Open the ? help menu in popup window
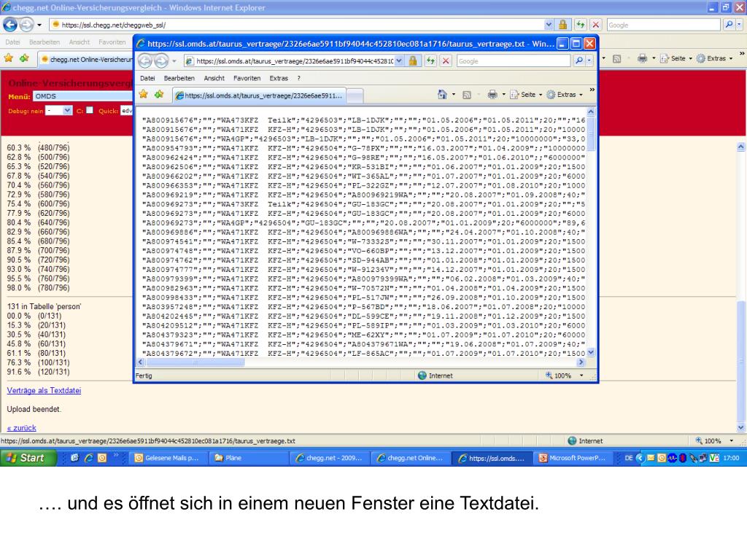 [298, 78]
